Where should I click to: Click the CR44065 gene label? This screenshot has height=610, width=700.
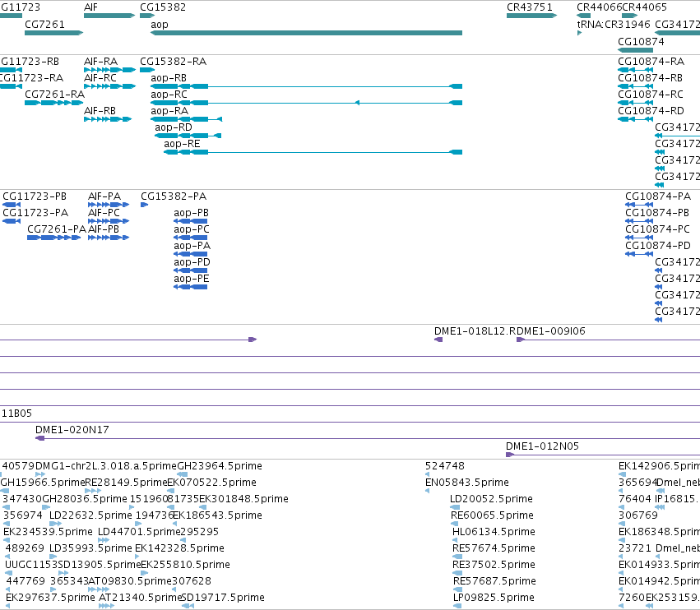click(x=644, y=7)
